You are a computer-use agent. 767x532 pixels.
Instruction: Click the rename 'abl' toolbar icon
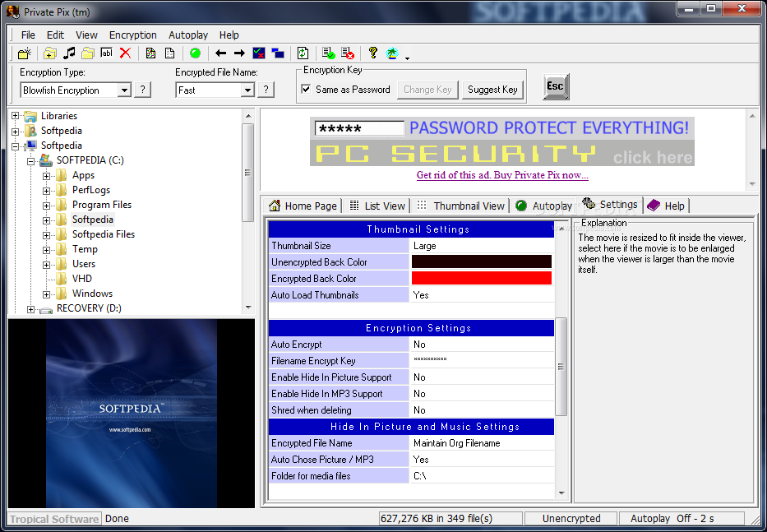(107, 53)
